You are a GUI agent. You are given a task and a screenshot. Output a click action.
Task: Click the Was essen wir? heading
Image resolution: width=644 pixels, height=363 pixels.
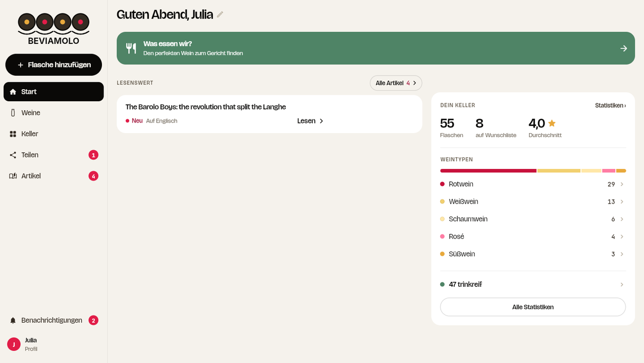(168, 44)
